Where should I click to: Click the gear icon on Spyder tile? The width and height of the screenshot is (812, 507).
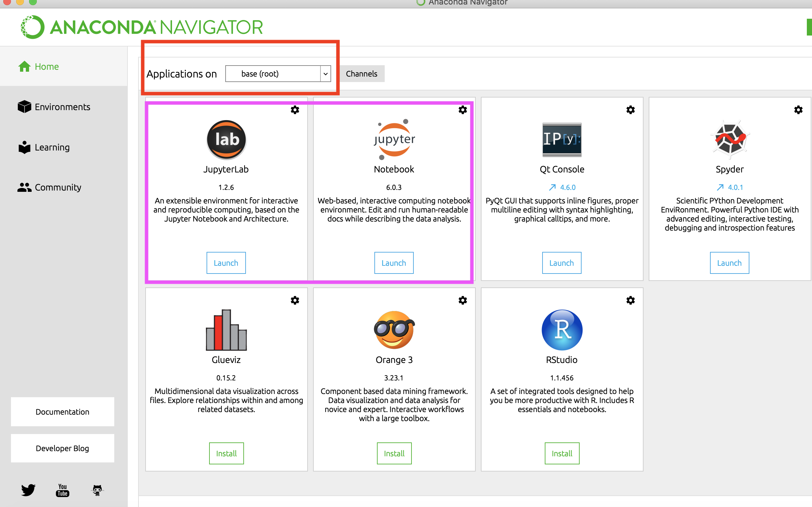click(798, 110)
